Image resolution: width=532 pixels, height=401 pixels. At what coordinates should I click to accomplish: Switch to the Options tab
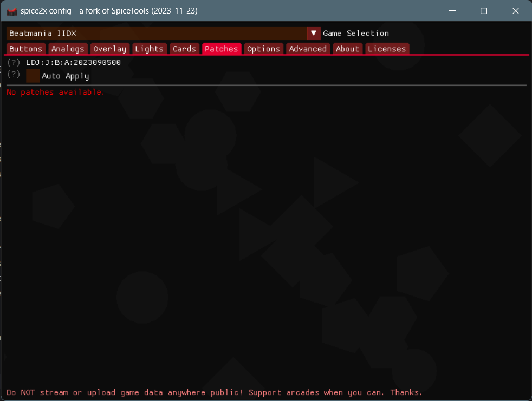(264, 49)
